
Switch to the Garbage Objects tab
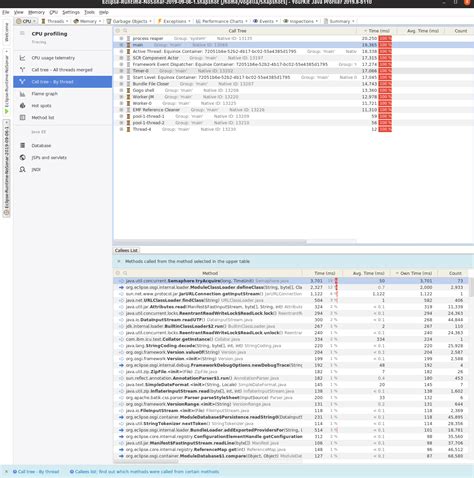(x=129, y=21)
